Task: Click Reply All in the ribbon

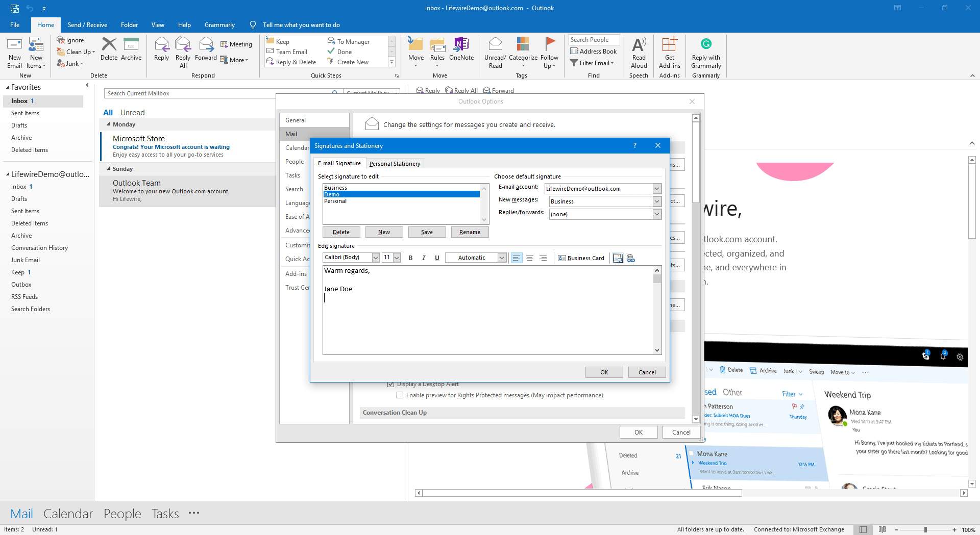Action: click(x=183, y=52)
